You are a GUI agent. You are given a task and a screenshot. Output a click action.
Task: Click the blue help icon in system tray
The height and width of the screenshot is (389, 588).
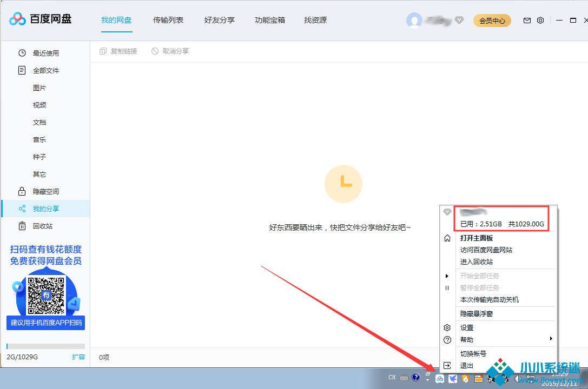[x=416, y=378]
